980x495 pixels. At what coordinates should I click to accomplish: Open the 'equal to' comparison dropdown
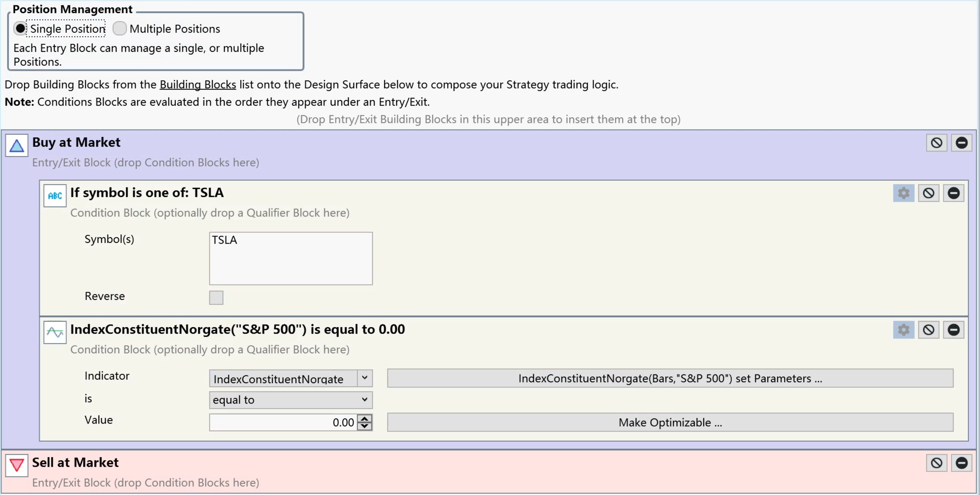(x=291, y=400)
